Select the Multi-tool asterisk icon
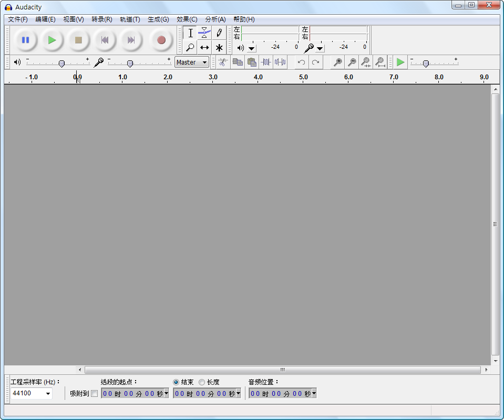Image resolution: width=504 pixels, height=420 pixels. (219, 47)
